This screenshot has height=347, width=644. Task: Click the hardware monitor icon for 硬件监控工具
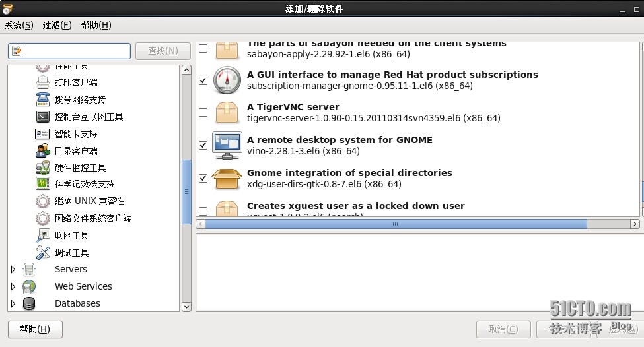(43, 168)
